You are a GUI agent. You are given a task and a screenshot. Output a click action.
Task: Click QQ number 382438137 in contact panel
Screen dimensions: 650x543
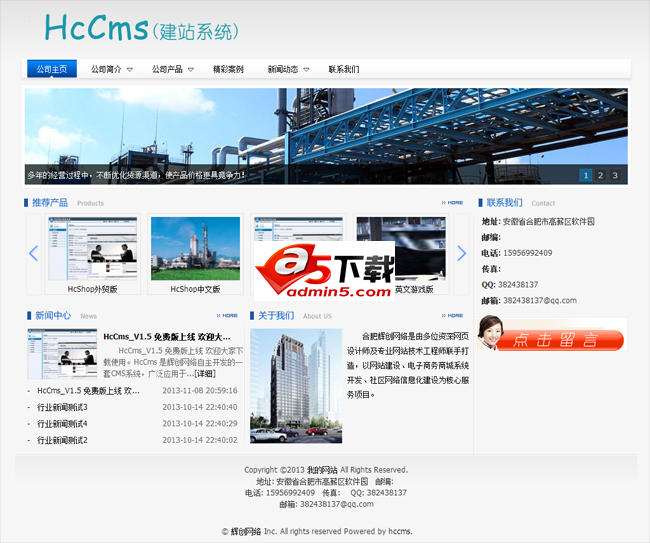[518, 284]
